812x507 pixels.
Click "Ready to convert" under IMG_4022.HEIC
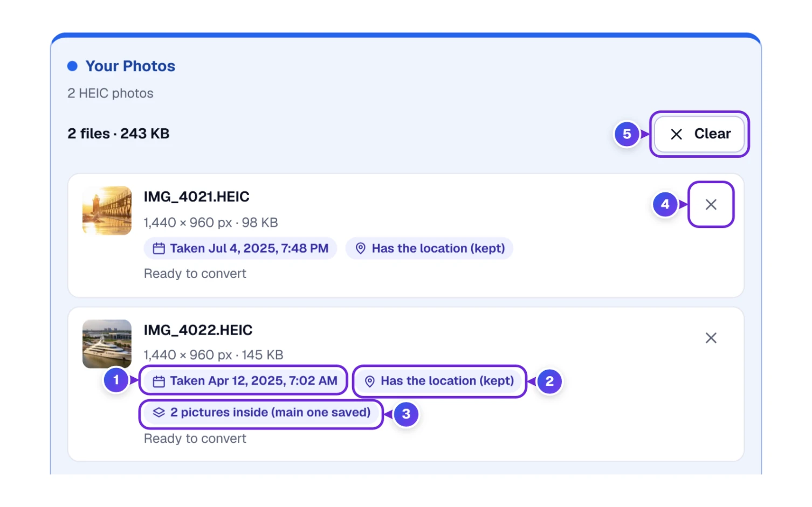point(195,439)
